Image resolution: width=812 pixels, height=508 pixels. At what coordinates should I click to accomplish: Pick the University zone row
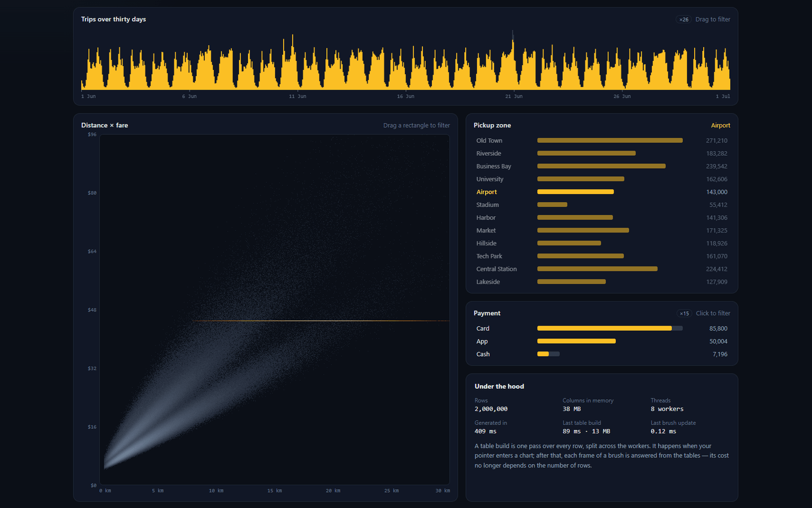(x=602, y=179)
